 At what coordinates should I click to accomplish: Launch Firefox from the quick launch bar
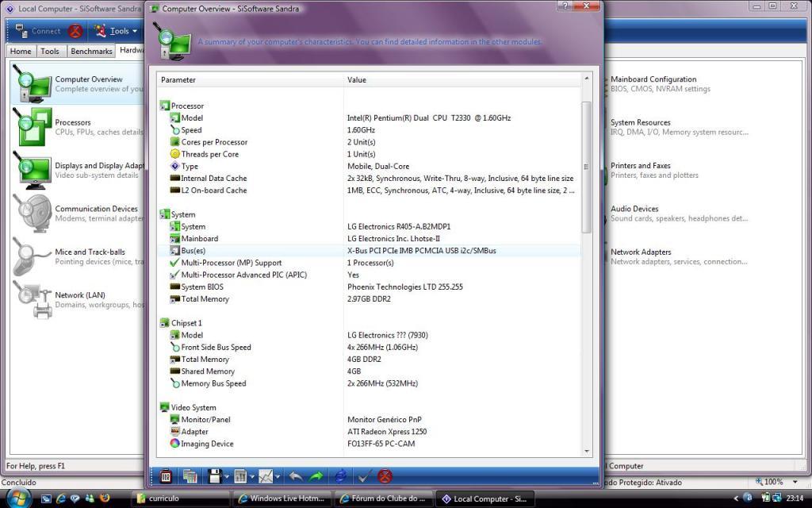pos(104,498)
